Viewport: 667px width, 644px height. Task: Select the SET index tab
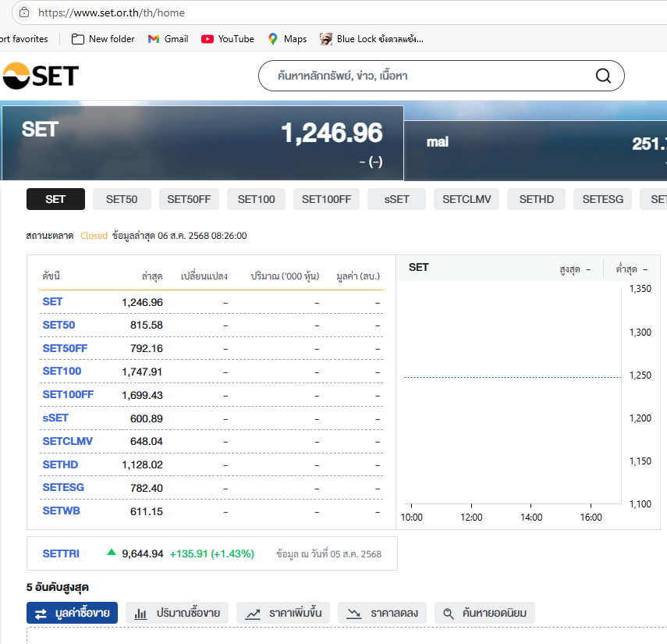tap(55, 199)
